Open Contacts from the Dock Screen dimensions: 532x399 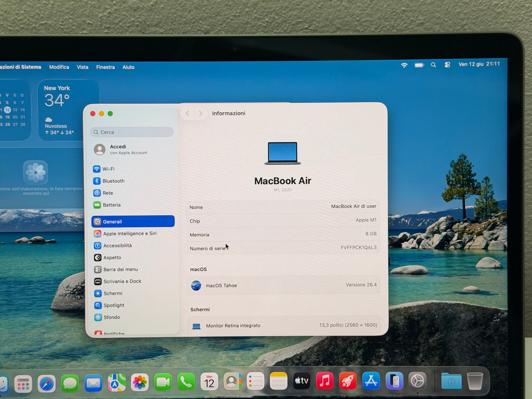click(232, 382)
